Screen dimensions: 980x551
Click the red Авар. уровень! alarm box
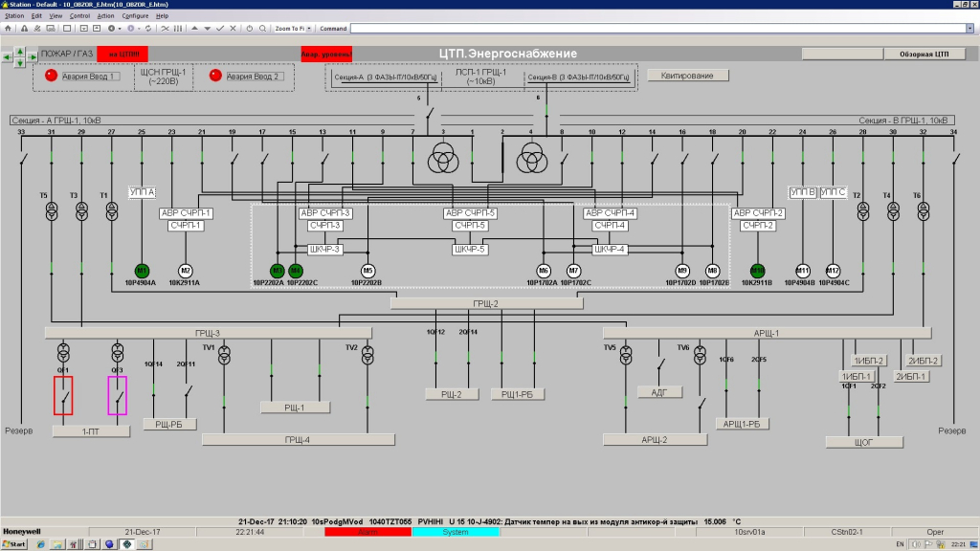(326, 55)
